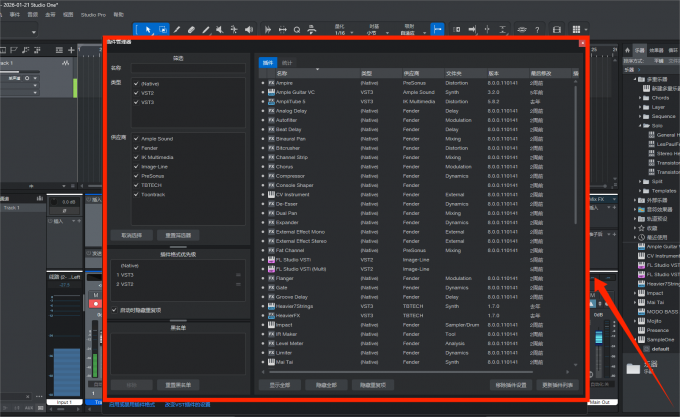680x417 pixels.
Task: Click the Q quantize icon
Action: (x=297, y=29)
